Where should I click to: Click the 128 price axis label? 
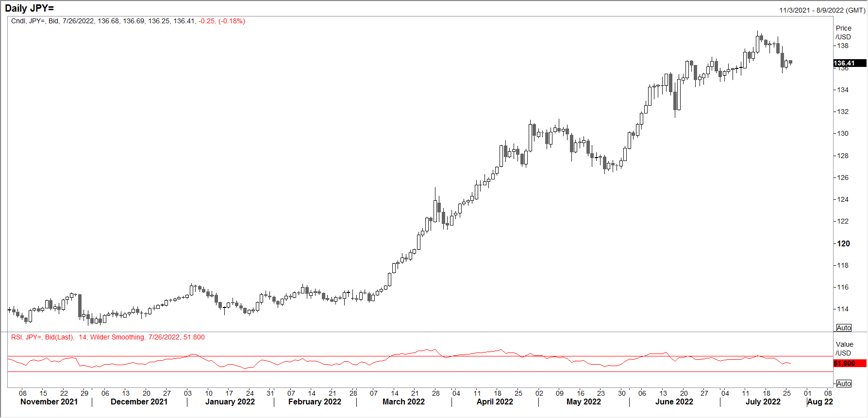click(x=842, y=156)
